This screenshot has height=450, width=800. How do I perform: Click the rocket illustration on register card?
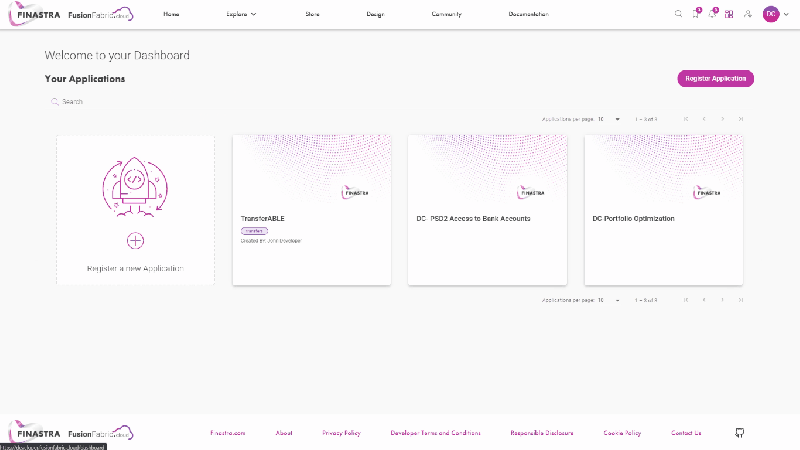[135, 187]
